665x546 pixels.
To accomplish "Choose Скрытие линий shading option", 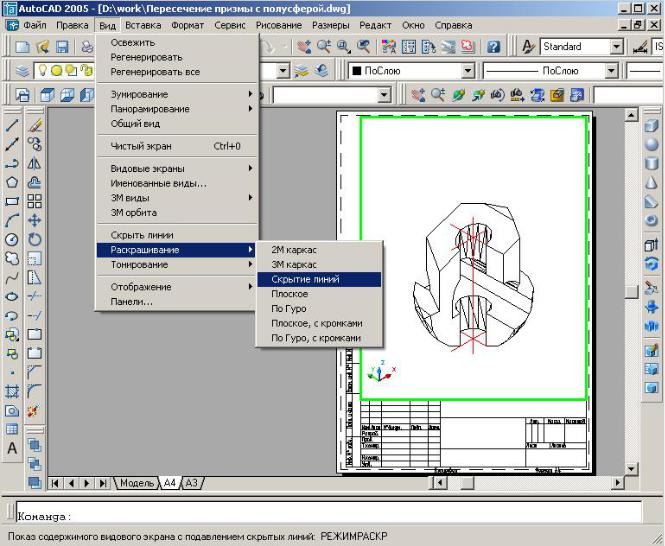I will click(x=319, y=280).
